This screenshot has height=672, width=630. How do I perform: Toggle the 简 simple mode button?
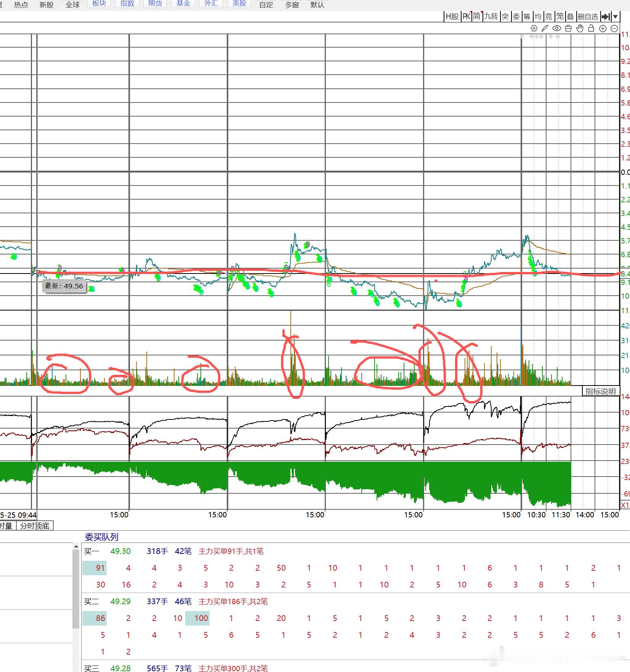coord(477,16)
